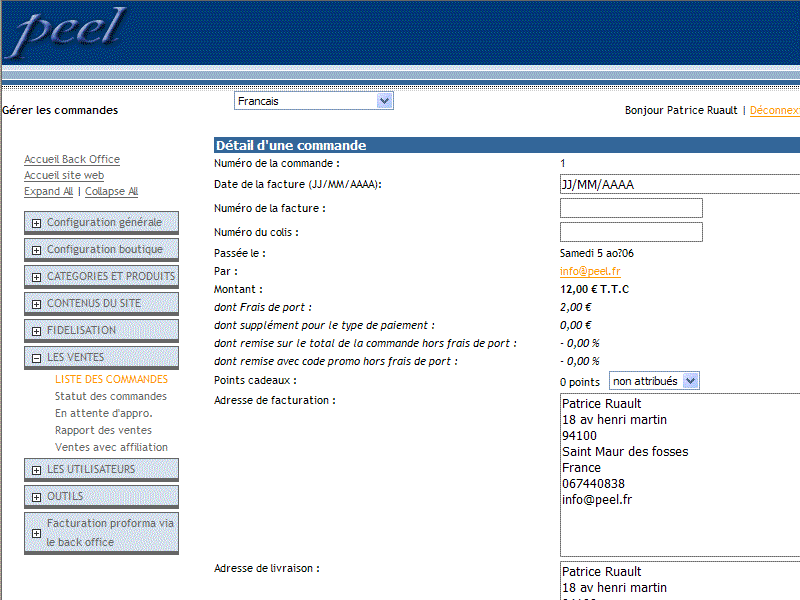Click the Samedi 5 ao?06 date text
The width and height of the screenshot is (800, 600).
(596, 253)
